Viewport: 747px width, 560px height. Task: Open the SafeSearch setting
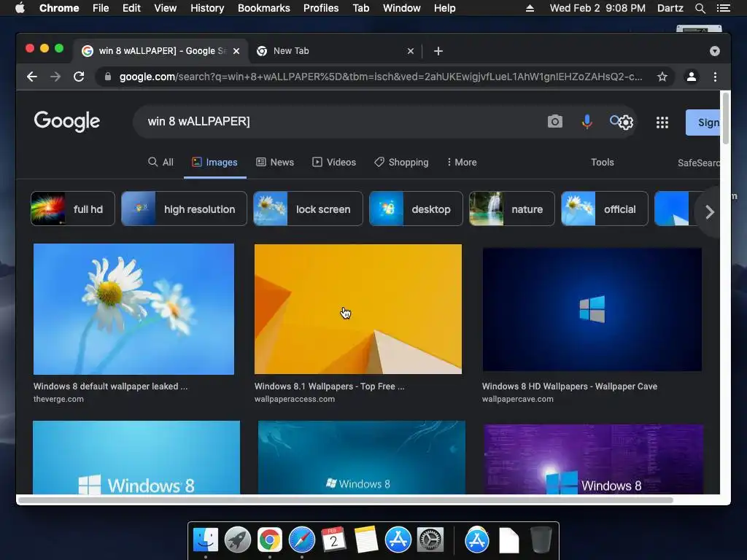point(698,163)
